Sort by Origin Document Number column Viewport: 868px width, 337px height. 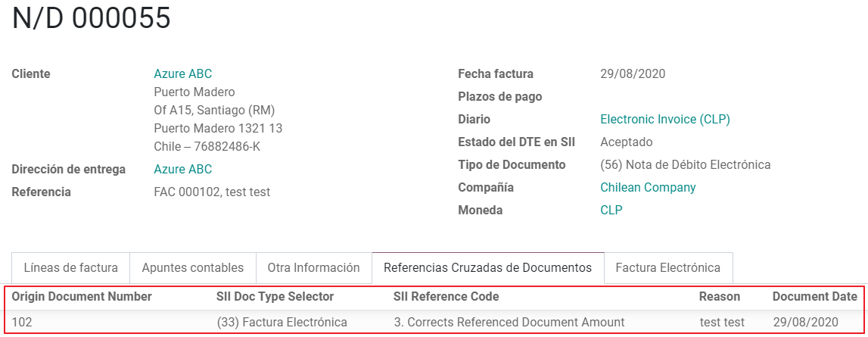(82, 297)
